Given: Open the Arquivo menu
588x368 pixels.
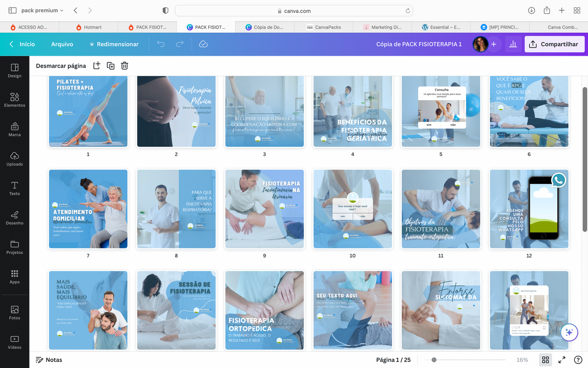Looking at the screenshot, I should [x=62, y=44].
